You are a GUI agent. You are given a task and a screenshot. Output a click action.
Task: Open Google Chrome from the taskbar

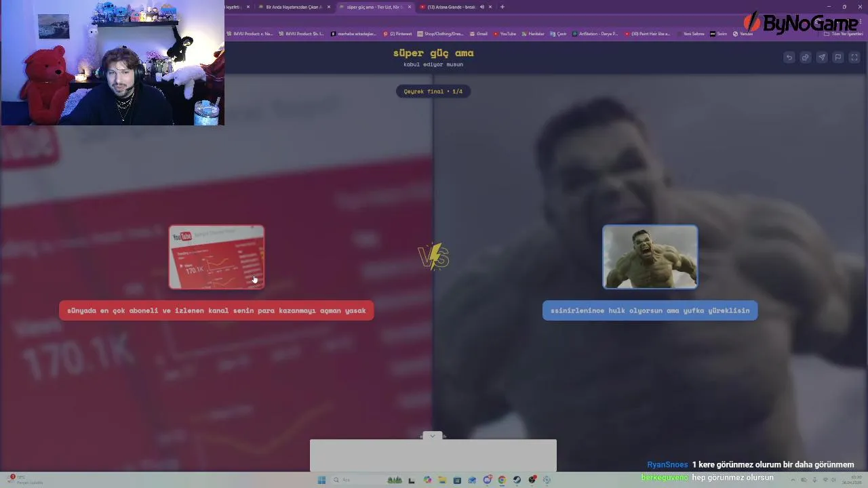(502, 480)
